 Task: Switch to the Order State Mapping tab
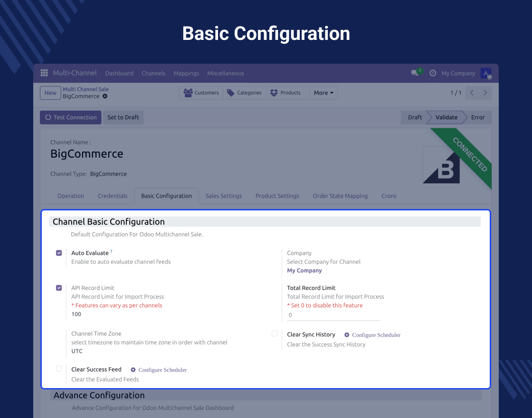click(340, 196)
